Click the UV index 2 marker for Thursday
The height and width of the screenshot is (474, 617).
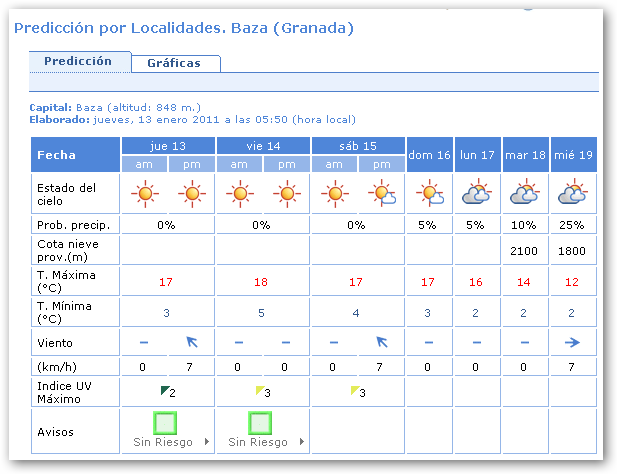pos(167,392)
